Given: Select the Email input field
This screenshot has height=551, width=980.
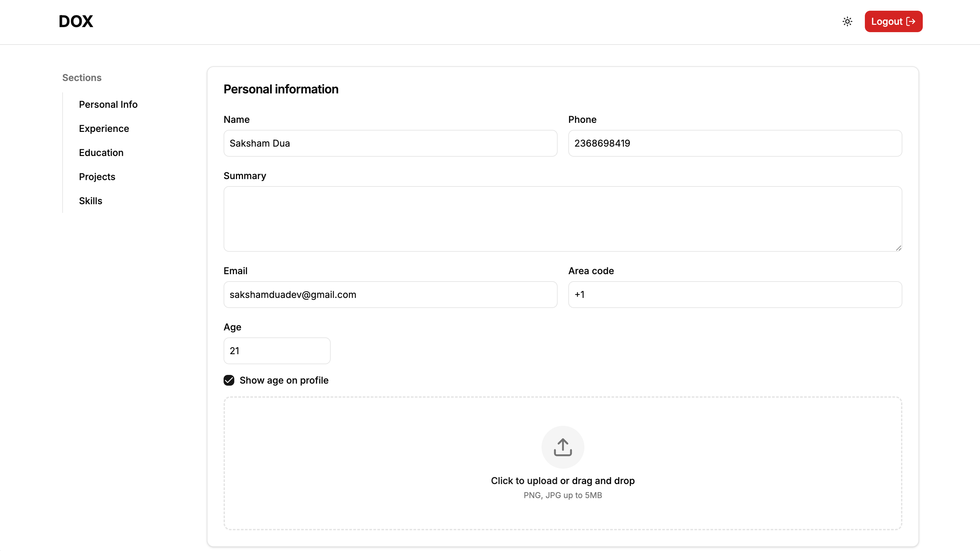Looking at the screenshot, I should (390, 295).
